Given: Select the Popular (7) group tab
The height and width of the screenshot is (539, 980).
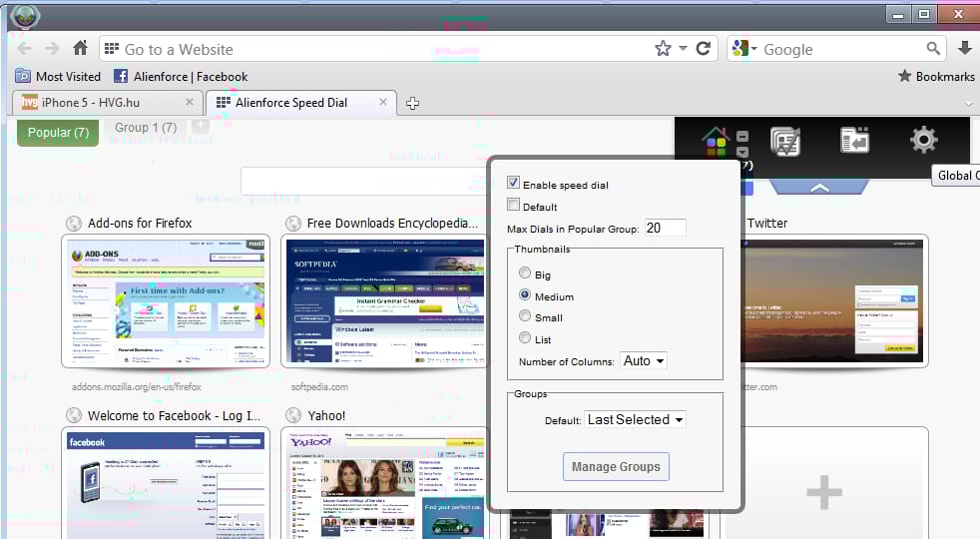Looking at the screenshot, I should pos(58,133).
